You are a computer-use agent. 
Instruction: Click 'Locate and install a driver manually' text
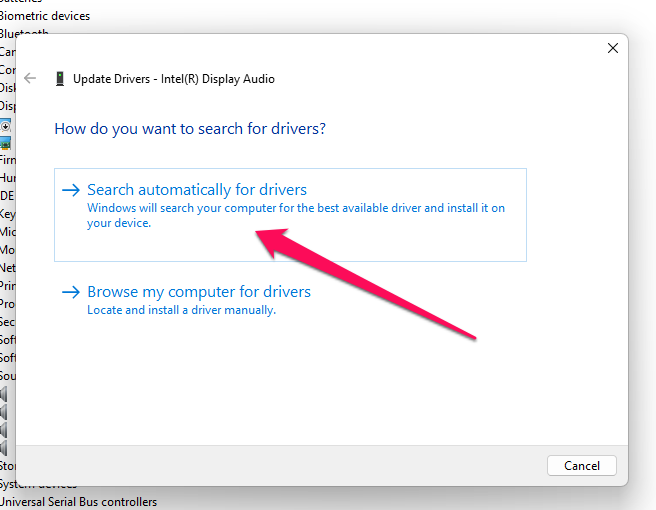click(x=182, y=310)
